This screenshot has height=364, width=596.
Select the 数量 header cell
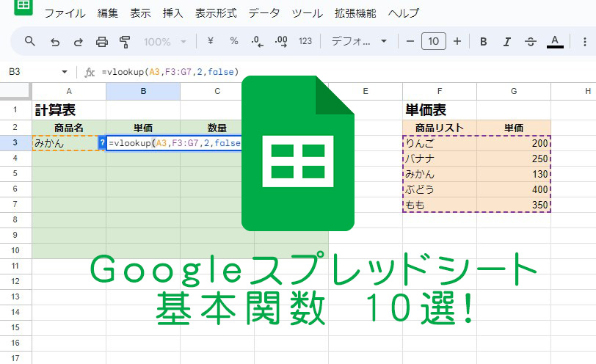(x=217, y=128)
